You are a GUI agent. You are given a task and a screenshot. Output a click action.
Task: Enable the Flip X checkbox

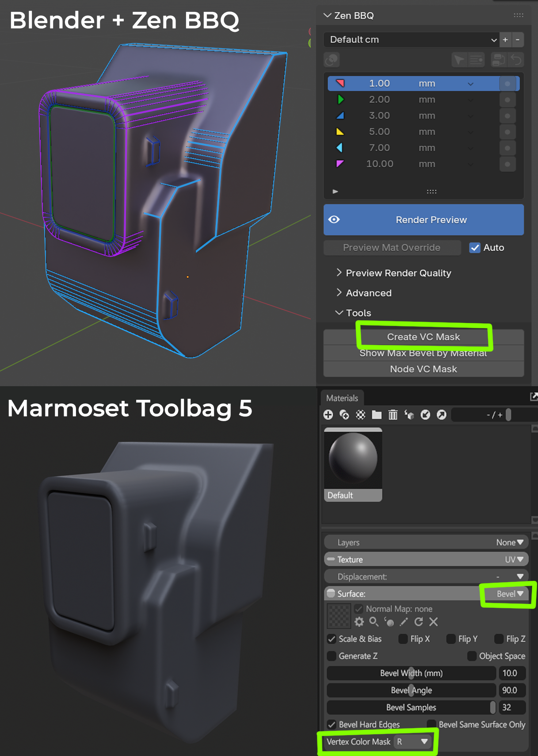[403, 639]
